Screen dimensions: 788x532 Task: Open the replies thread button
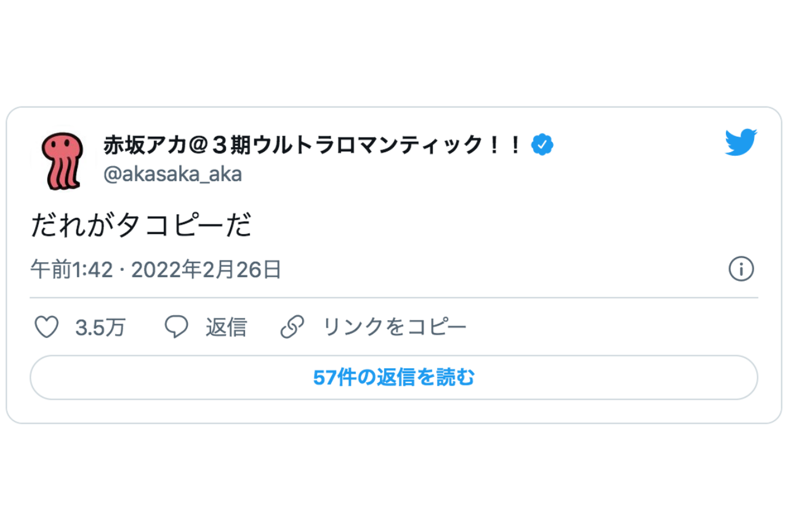[393, 377]
